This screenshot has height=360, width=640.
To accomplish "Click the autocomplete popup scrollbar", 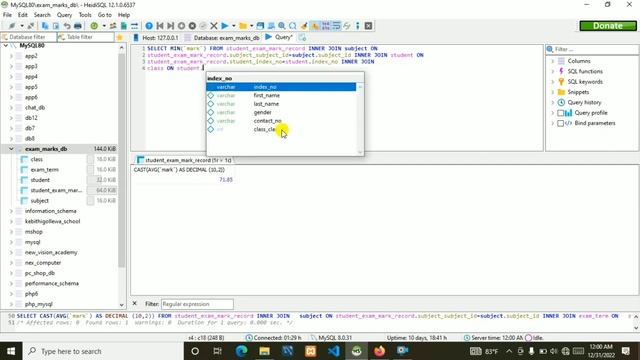I will [360, 120].
